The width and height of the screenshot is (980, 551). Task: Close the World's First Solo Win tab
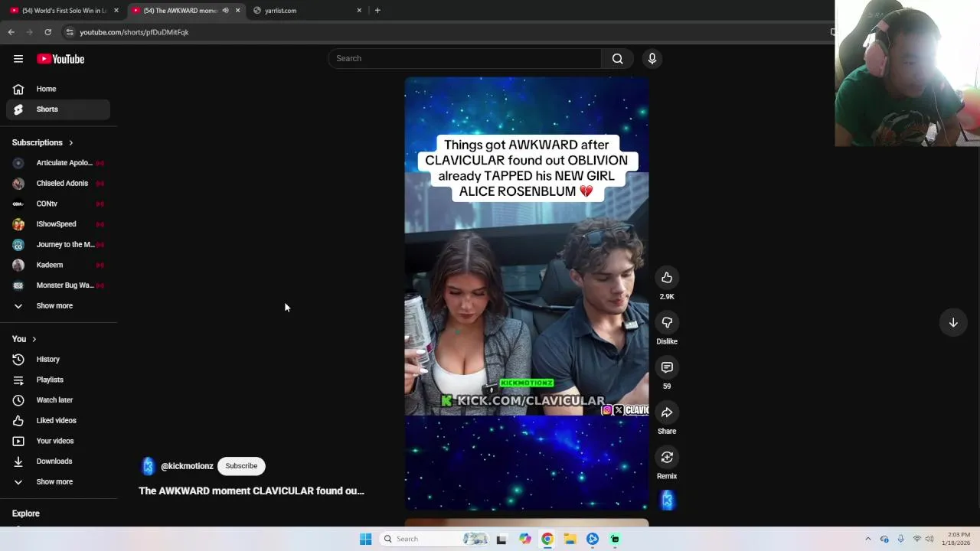coord(116,11)
